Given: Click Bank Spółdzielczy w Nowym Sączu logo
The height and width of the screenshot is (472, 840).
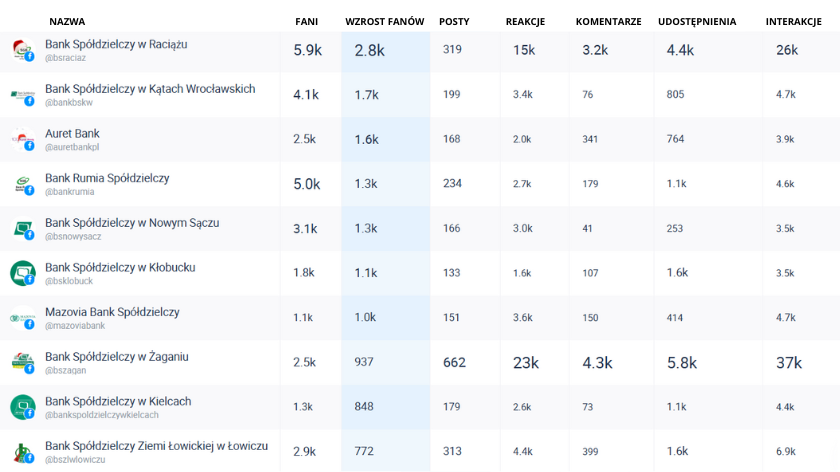Looking at the screenshot, I should (x=22, y=229).
